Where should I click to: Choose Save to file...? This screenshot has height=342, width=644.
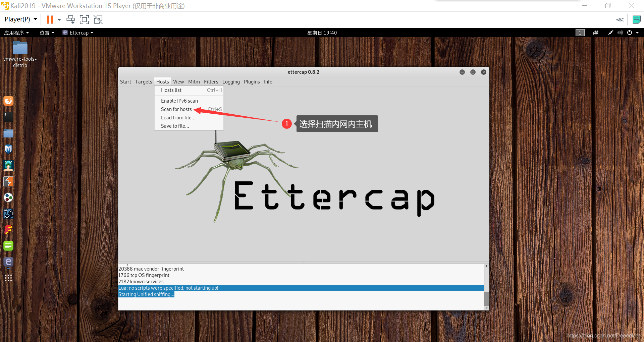point(189,126)
